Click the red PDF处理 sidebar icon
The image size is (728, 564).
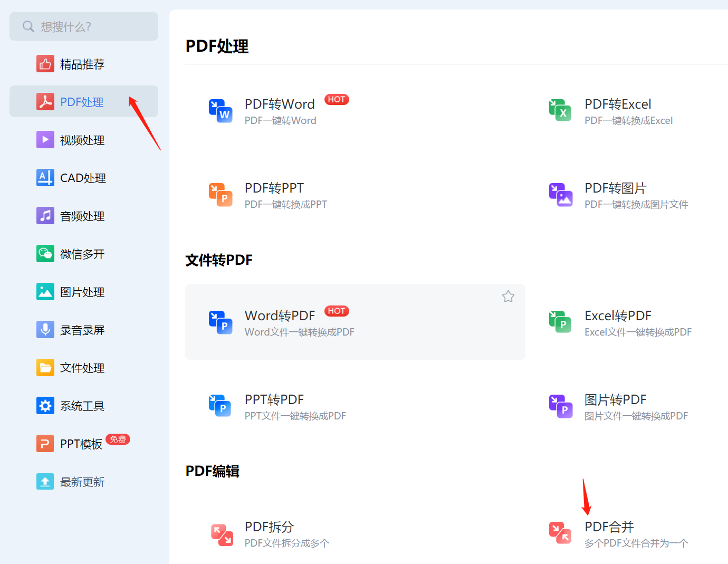(45, 102)
